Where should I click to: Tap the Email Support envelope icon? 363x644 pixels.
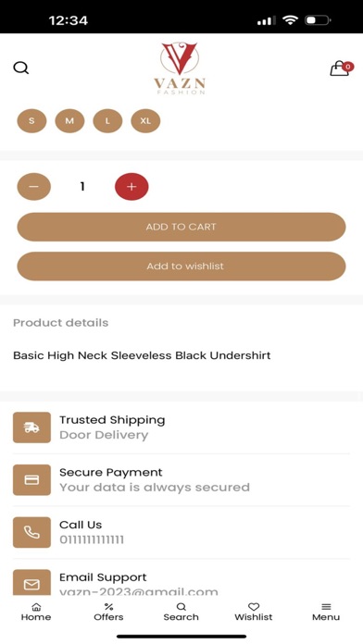point(31,582)
